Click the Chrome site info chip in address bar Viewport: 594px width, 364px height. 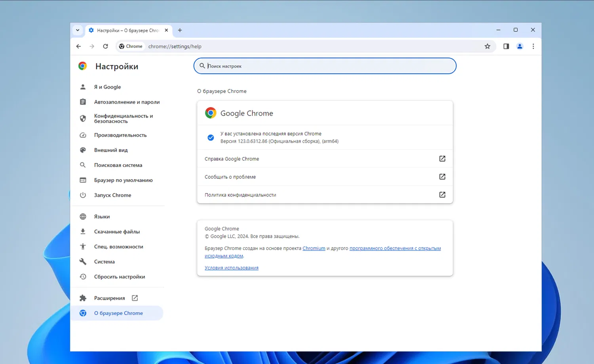(131, 46)
